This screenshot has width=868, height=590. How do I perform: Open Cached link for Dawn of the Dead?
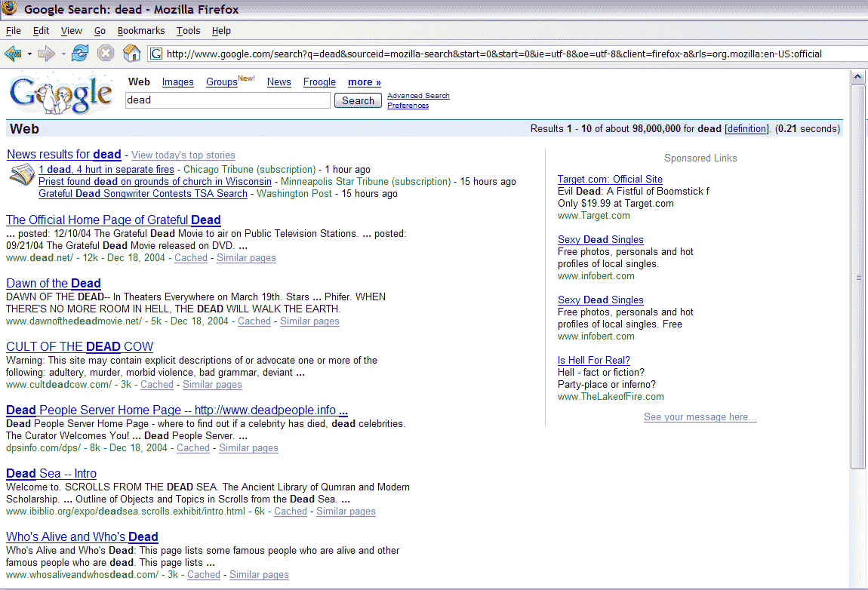(254, 321)
